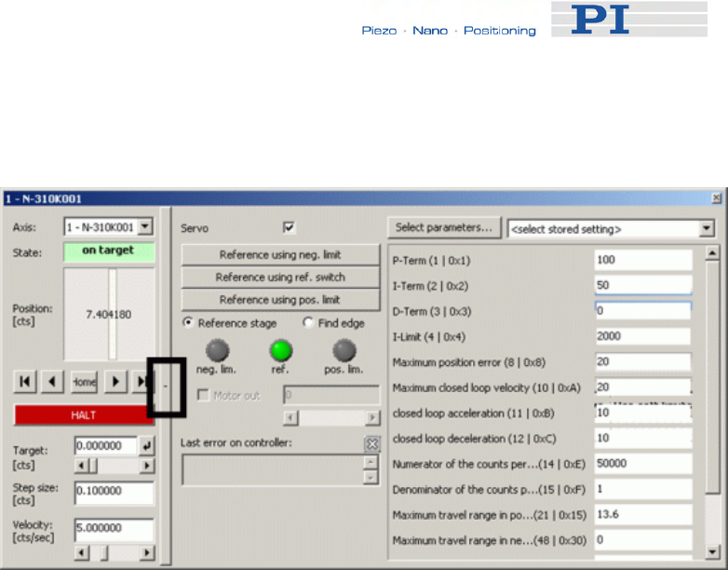
Task: Click the field showing 13.6 travel range
Action: pyautogui.click(x=643, y=515)
